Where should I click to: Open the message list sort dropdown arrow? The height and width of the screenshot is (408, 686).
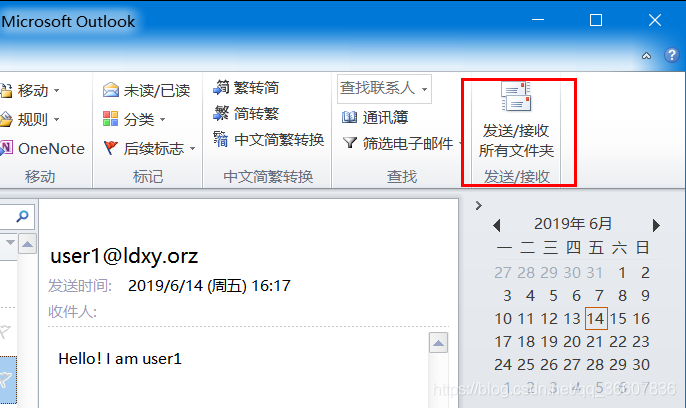10,242
